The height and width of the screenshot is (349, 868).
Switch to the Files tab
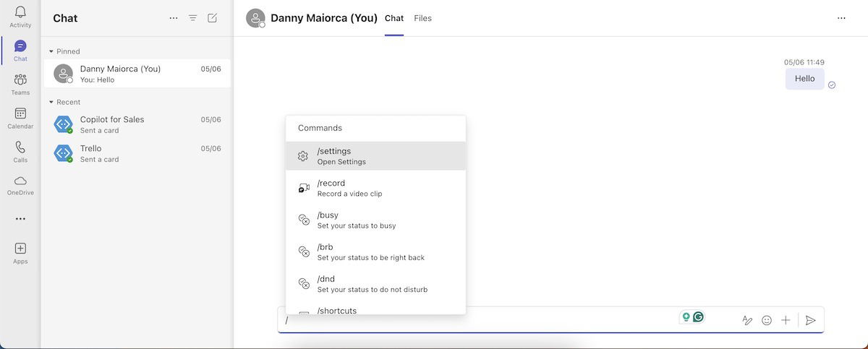[x=422, y=18]
